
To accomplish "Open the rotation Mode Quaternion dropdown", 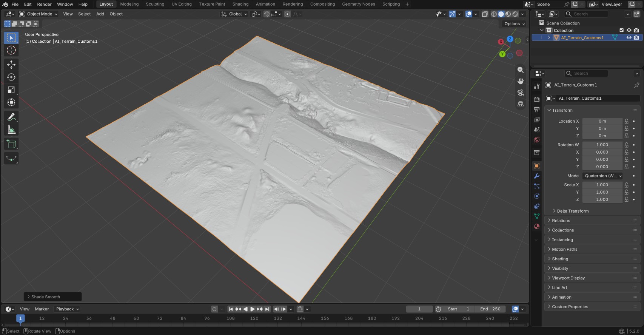I will coord(603,176).
